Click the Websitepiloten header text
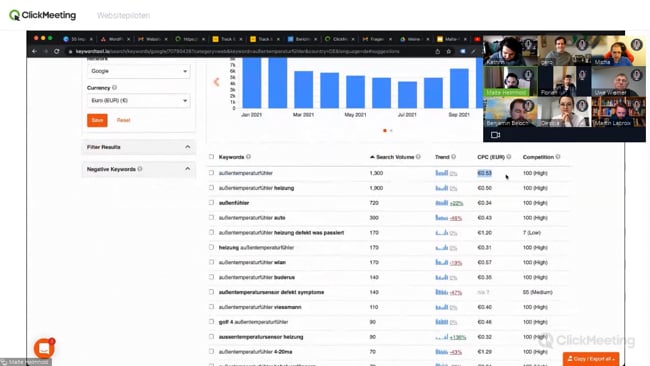 [x=124, y=15]
